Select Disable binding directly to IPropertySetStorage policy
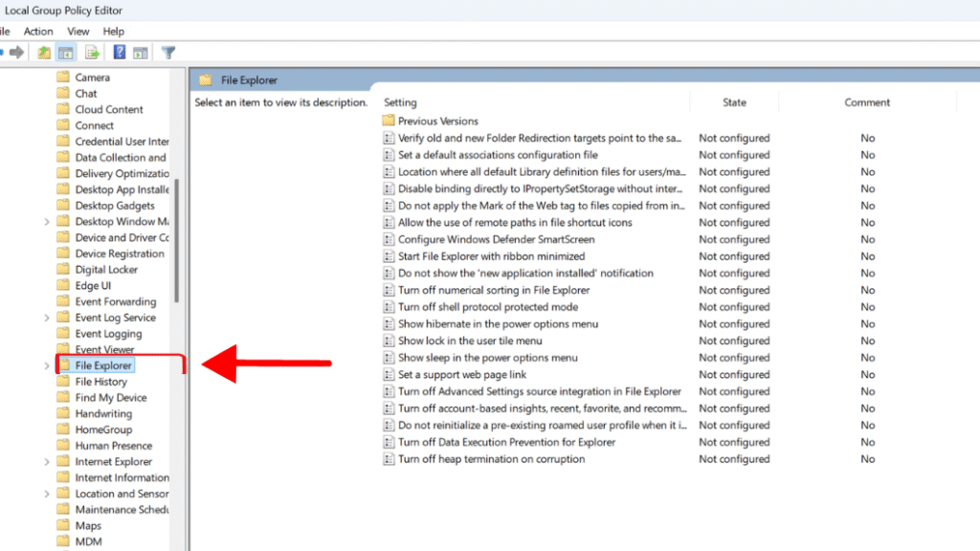The width and height of the screenshot is (980, 551). coord(540,188)
